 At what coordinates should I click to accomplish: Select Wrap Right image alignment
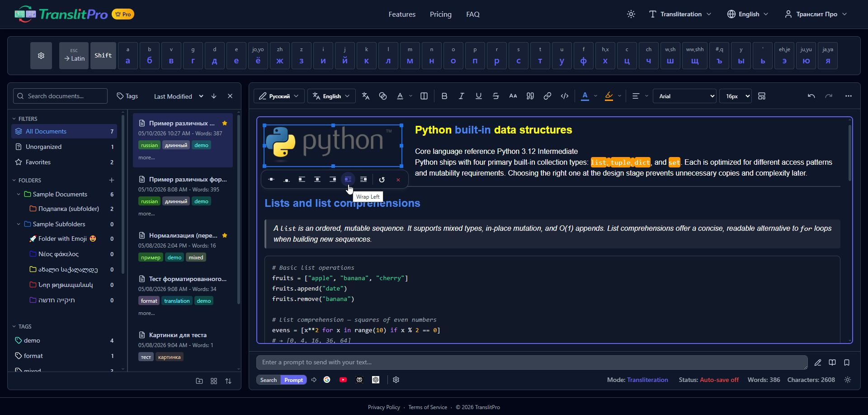tap(363, 180)
